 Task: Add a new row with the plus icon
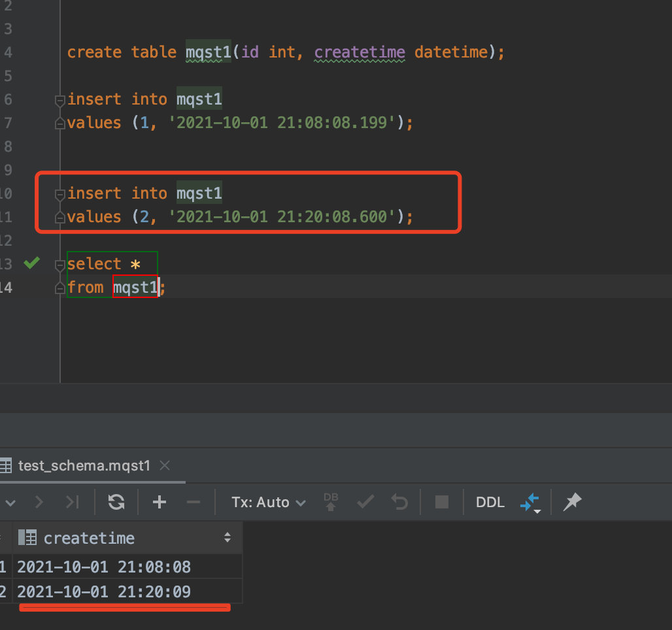pyautogui.click(x=159, y=502)
